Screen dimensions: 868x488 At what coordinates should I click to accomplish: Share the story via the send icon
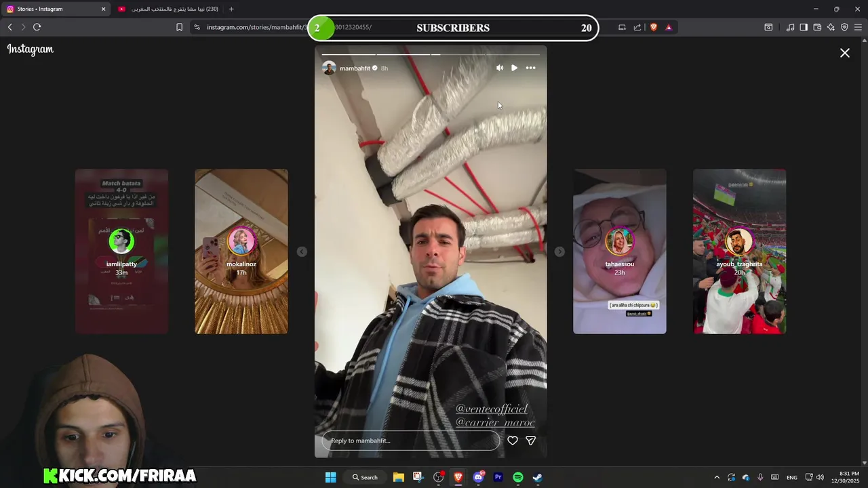tap(531, 441)
